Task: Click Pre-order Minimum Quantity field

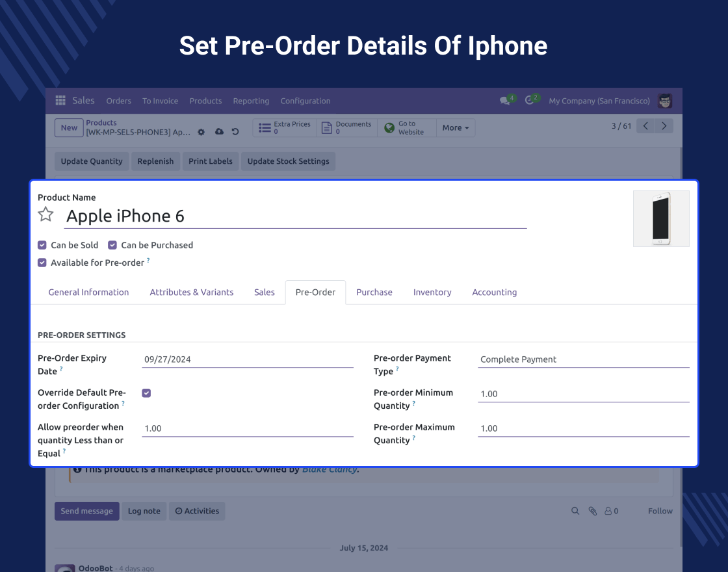Action: click(584, 394)
